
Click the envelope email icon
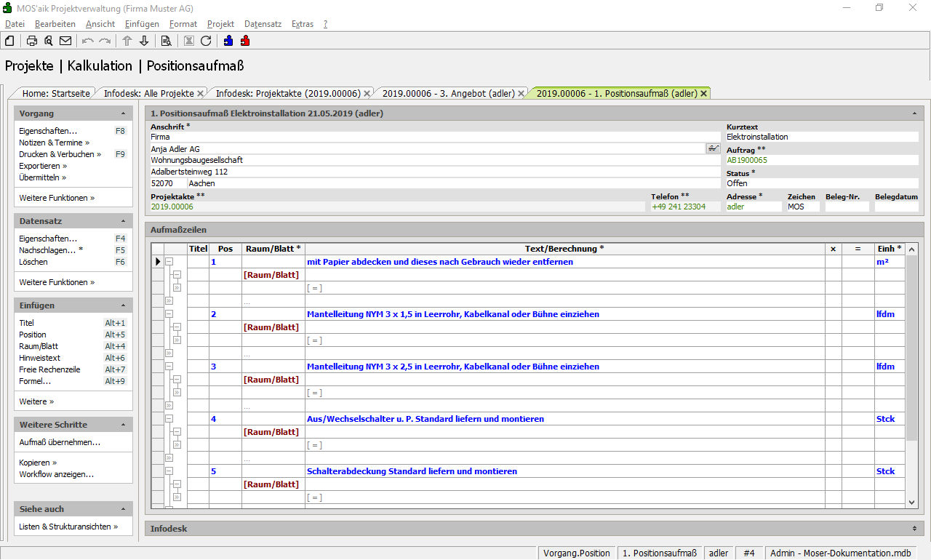pyautogui.click(x=65, y=41)
